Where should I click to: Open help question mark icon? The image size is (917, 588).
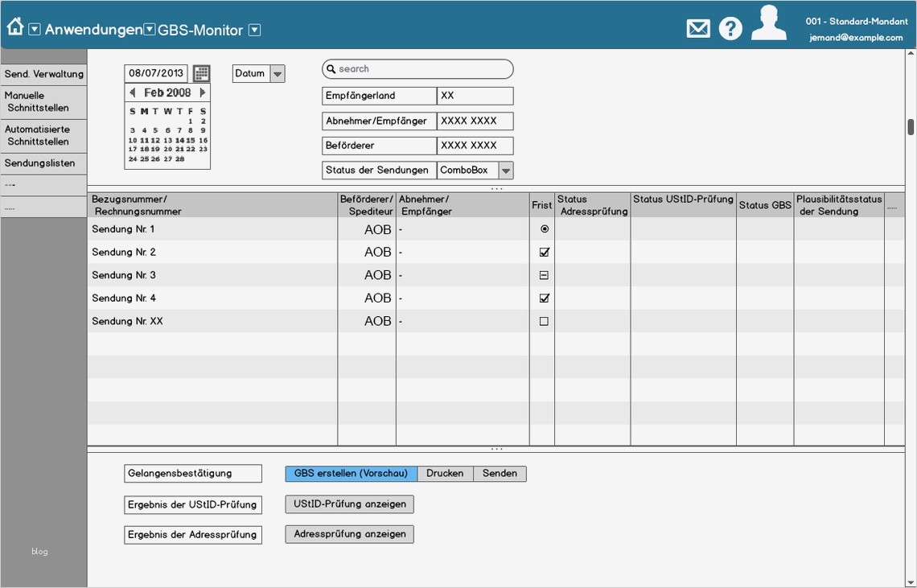(730, 29)
